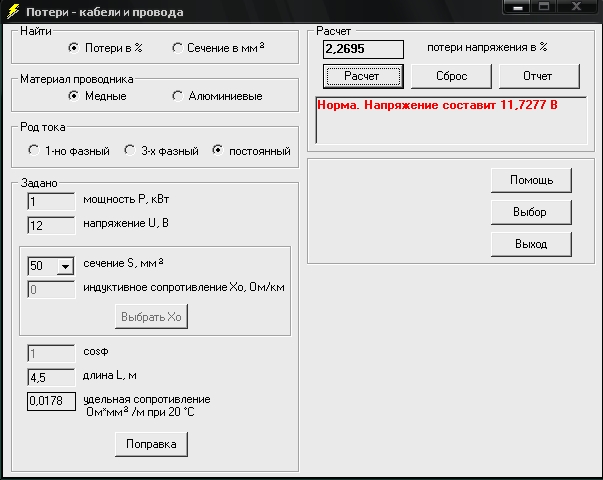Select '3-х фазный' current type
Viewport: 603px width, 480px height.
pyautogui.click(x=129, y=151)
